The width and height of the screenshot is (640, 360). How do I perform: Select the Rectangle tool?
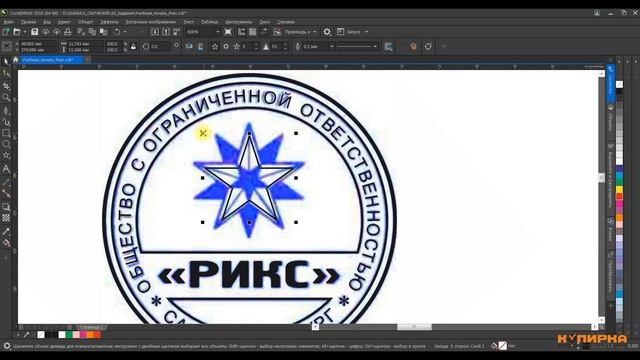[6, 133]
